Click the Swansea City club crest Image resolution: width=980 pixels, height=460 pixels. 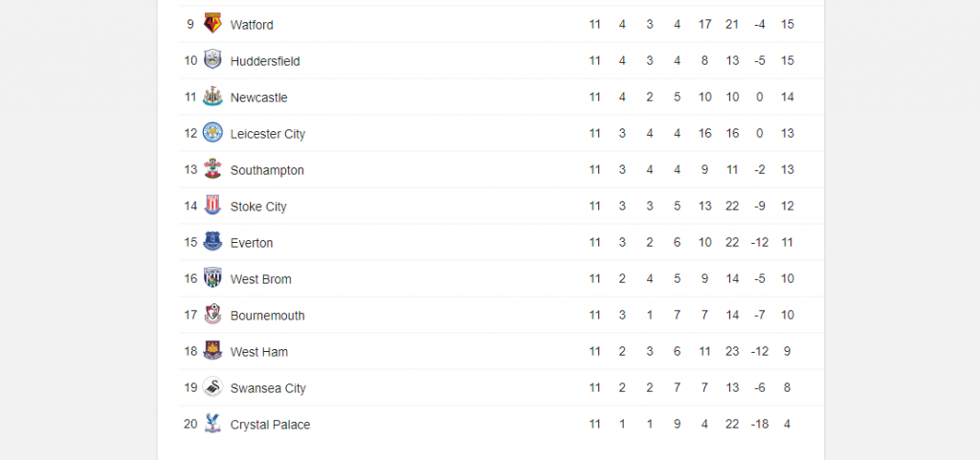tap(212, 387)
